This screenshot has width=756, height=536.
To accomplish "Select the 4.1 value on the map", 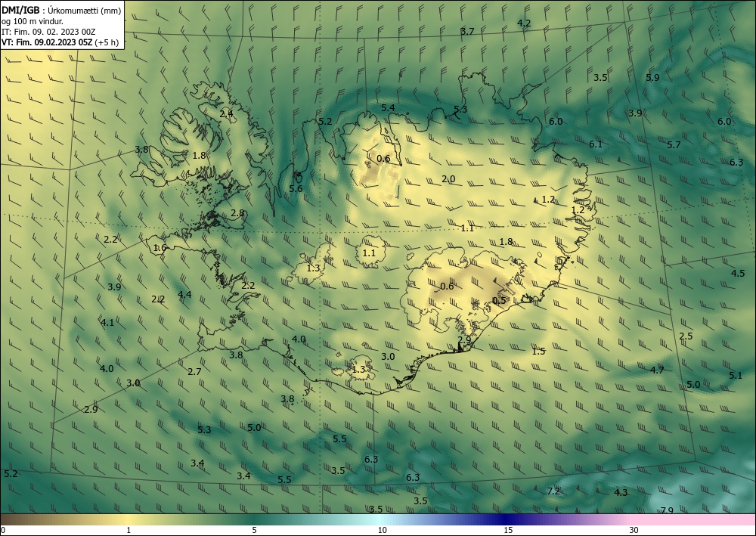I will click(x=107, y=323).
